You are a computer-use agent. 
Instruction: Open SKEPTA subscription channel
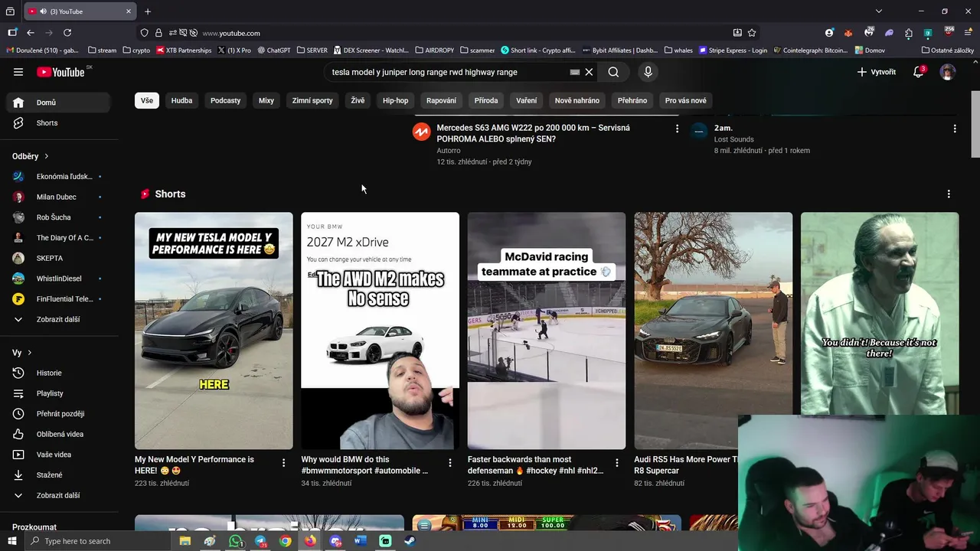(59, 259)
